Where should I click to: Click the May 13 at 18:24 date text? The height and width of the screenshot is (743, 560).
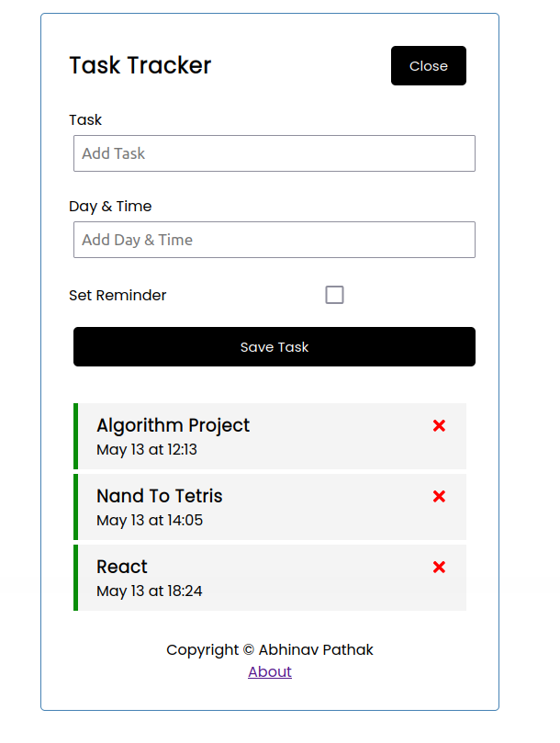point(150,591)
